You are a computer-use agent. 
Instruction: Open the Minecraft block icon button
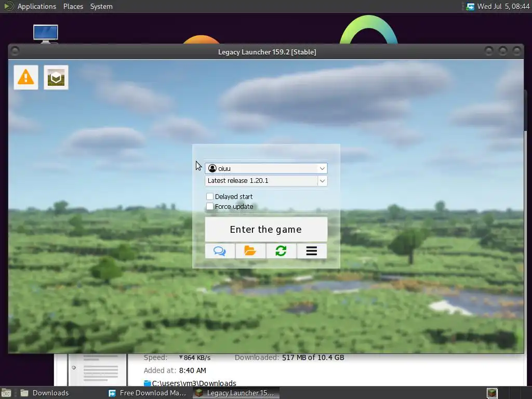tap(56, 77)
